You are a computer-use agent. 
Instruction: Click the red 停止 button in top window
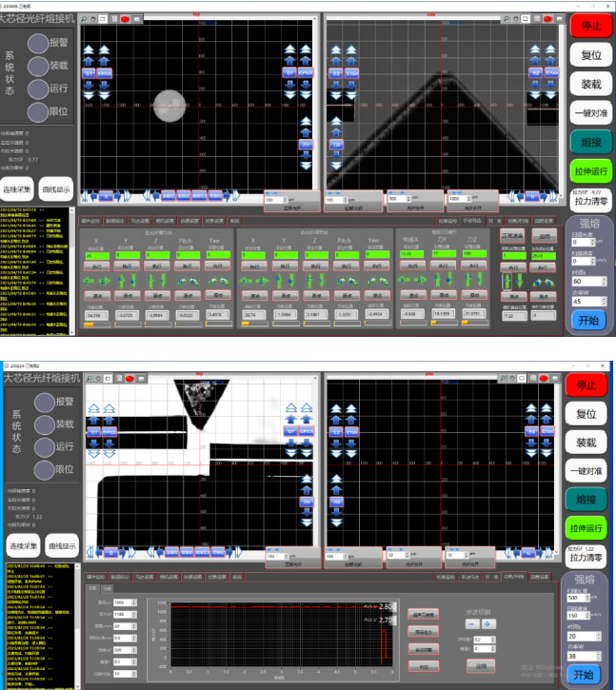[x=590, y=26]
